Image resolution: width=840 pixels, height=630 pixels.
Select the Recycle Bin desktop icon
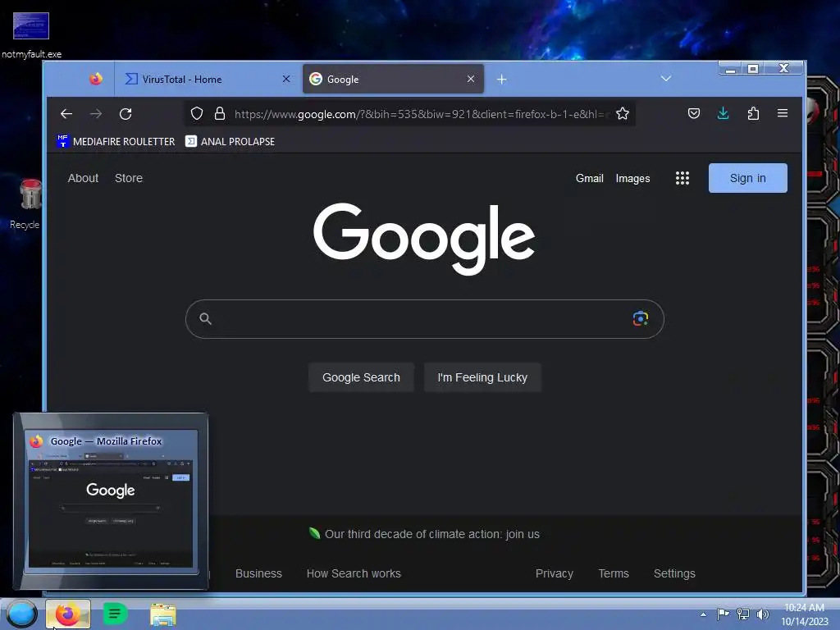tap(27, 204)
